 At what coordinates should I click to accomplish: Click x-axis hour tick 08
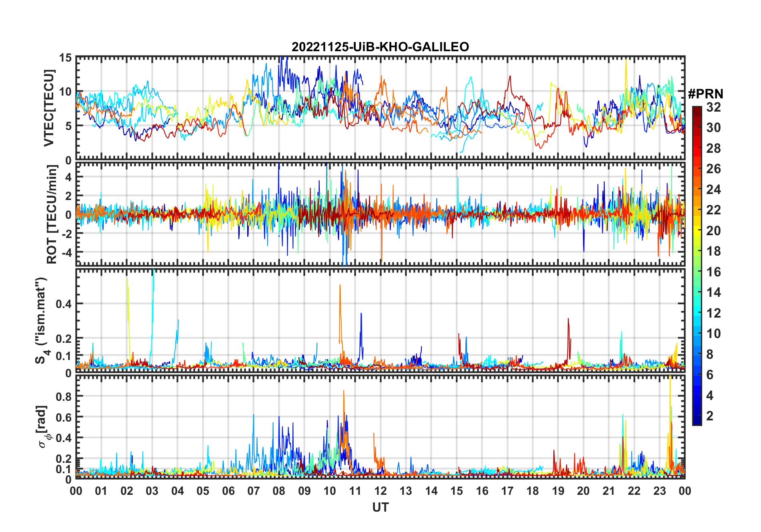tap(279, 491)
